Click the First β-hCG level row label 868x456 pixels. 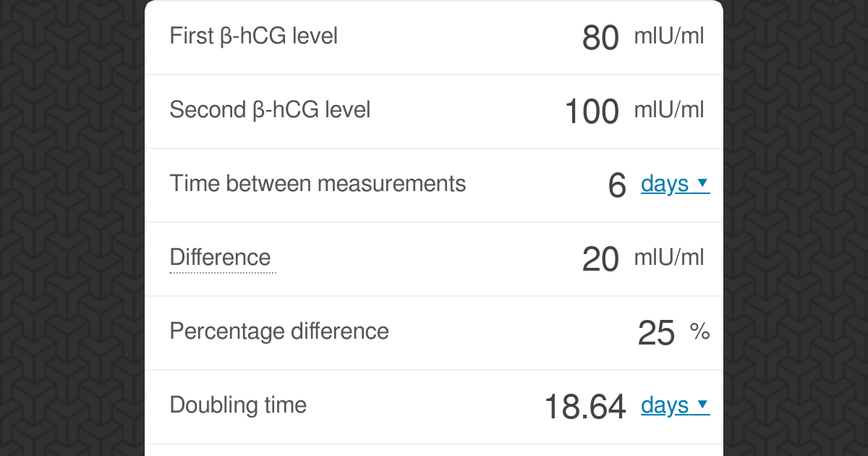(253, 36)
